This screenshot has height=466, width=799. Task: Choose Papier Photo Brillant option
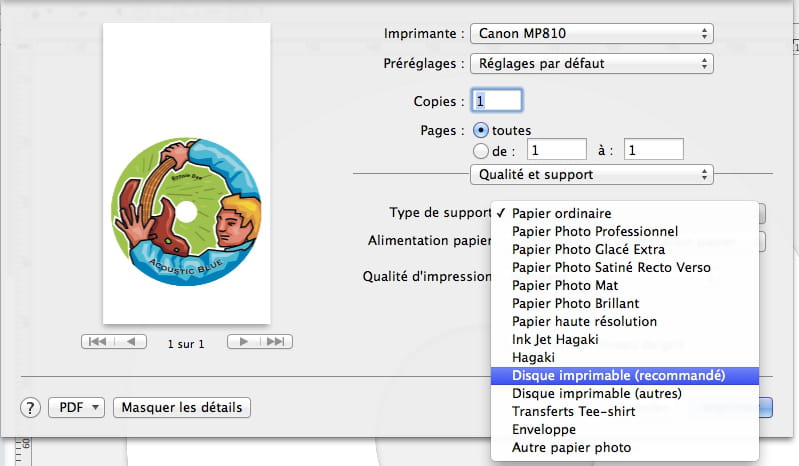click(625, 304)
